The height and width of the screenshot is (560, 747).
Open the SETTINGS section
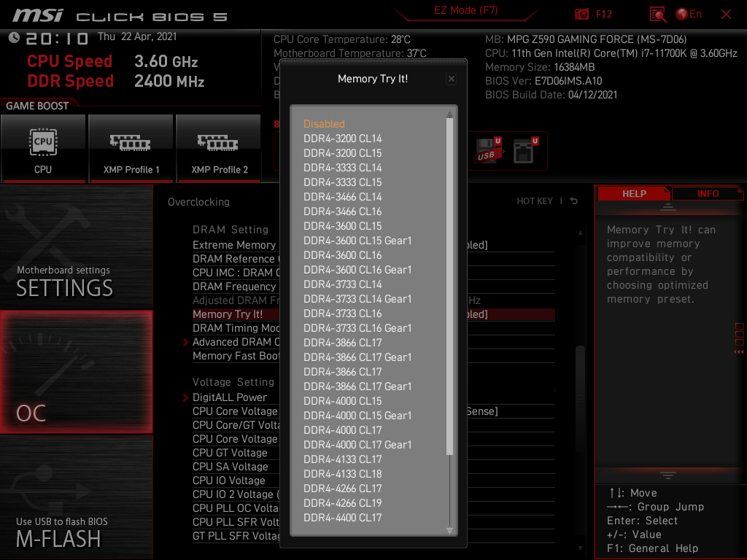click(76, 248)
